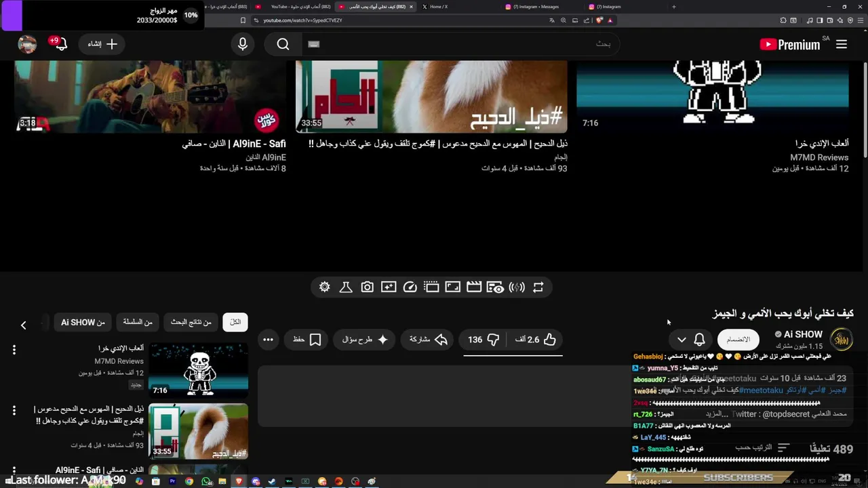The image size is (868, 488).
Task: Dislike the video showing 136
Action: (484, 340)
